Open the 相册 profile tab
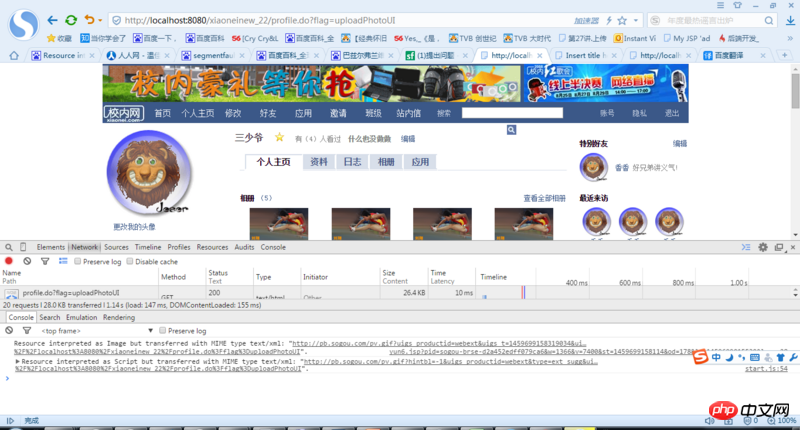The image size is (800, 430). click(386, 162)
